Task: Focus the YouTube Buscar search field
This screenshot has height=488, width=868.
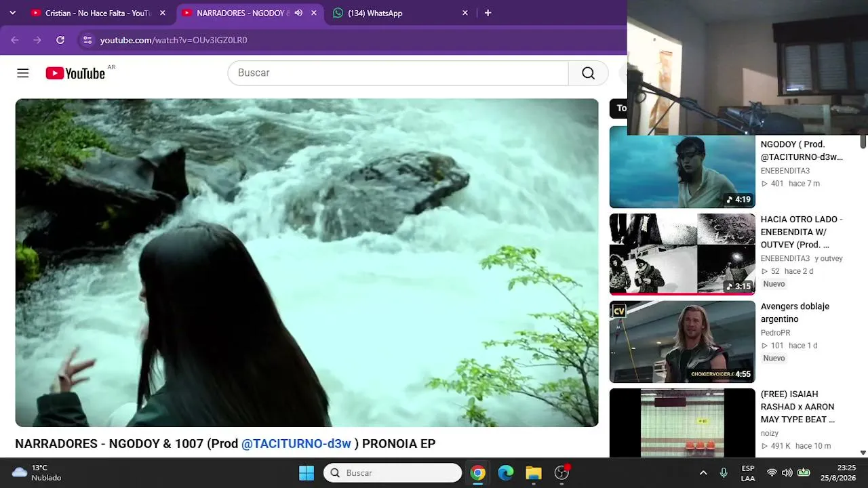Action: 398,73
